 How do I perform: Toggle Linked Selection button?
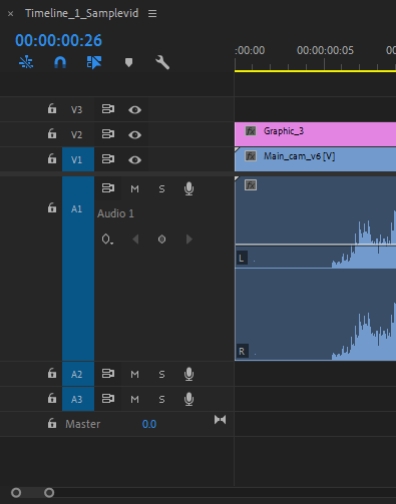(94, 62)
